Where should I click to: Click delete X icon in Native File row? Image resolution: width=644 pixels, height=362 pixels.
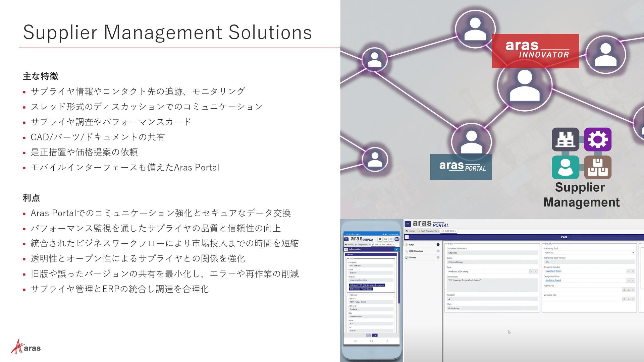tap(633, 290)
